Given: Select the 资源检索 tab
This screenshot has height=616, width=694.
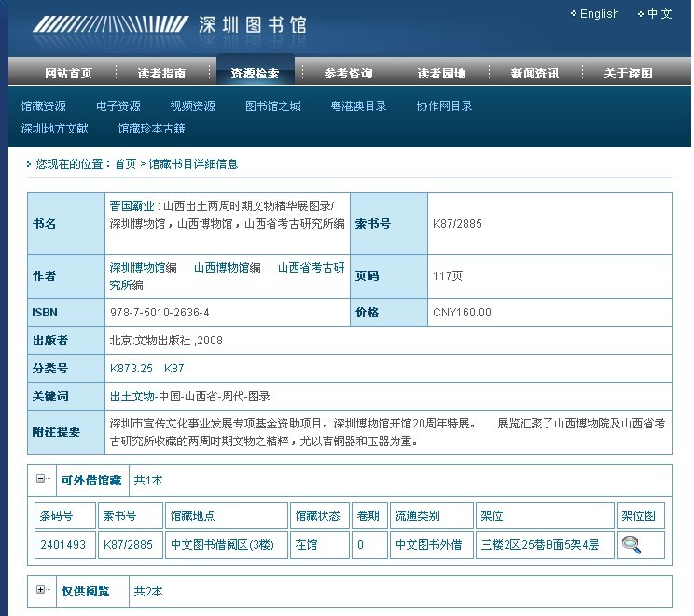Looking at the screenshot, I should pos(255,74).
